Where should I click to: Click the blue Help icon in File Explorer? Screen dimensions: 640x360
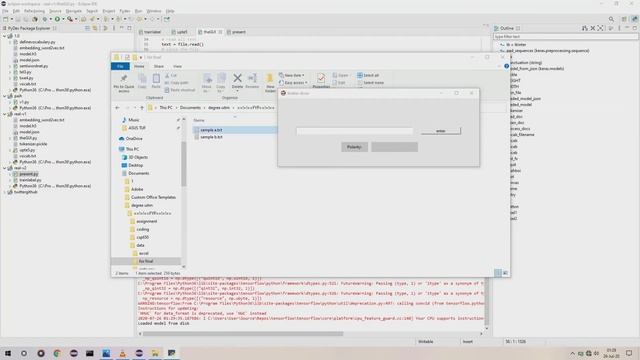point(507,66)
